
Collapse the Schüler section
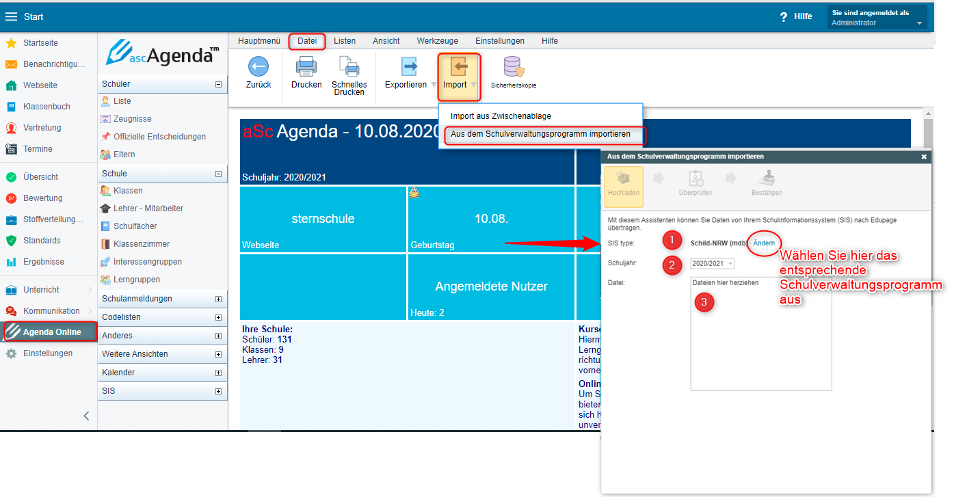(218, 85)
